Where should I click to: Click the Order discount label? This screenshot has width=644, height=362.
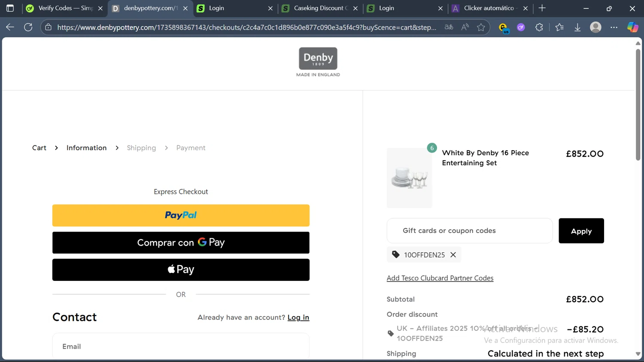point(412,314)
